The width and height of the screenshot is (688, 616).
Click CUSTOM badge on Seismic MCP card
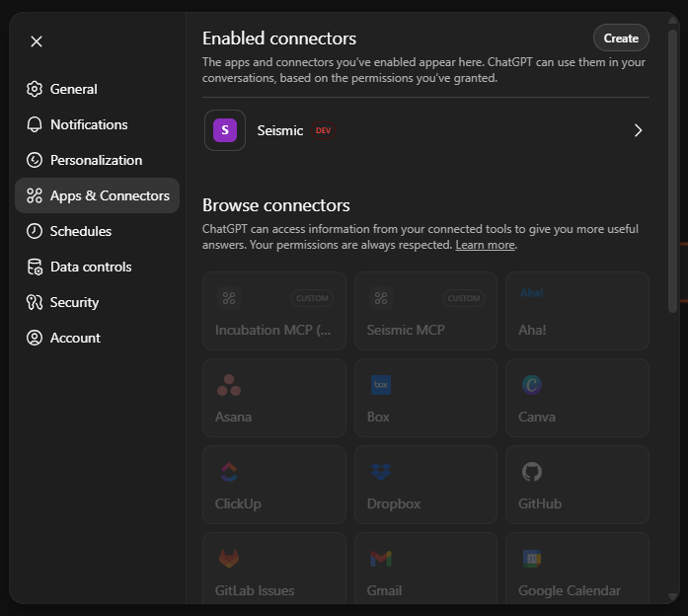[x=464, y=298]
